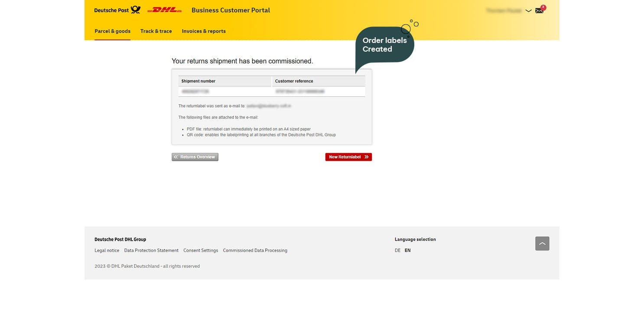Switch language to DE
644x317 pixels.
point(397,251)
